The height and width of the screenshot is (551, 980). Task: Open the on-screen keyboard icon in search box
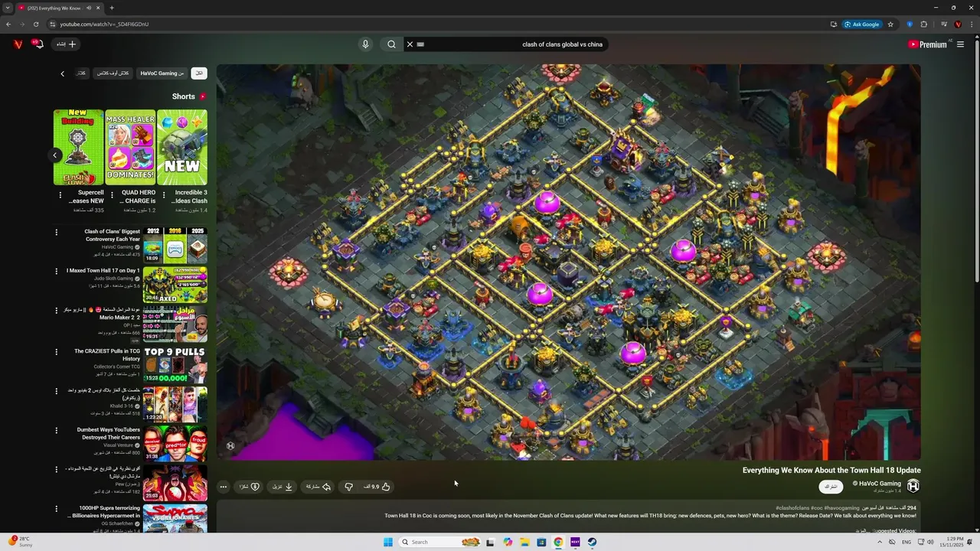[x=420, y=44]
